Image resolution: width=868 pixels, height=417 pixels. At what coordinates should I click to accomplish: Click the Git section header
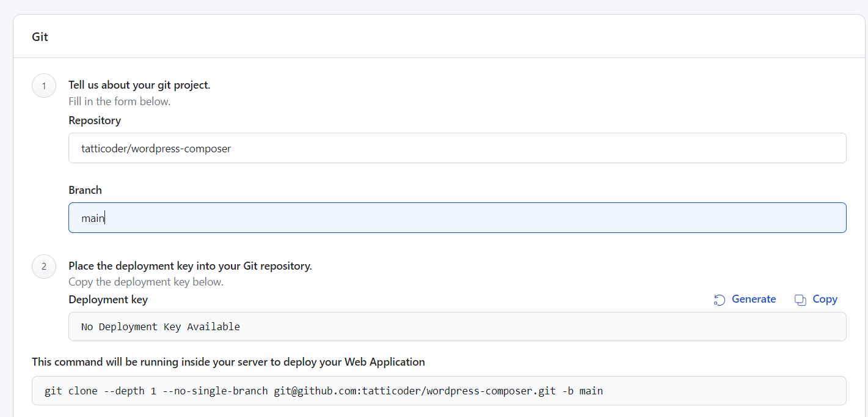pyautogui.click(x=40, y=37)
